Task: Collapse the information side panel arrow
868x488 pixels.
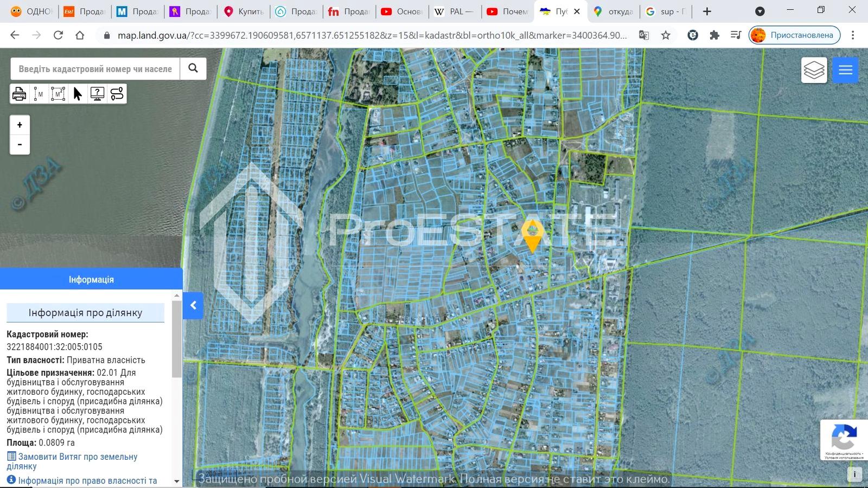Action: [193, 305]
